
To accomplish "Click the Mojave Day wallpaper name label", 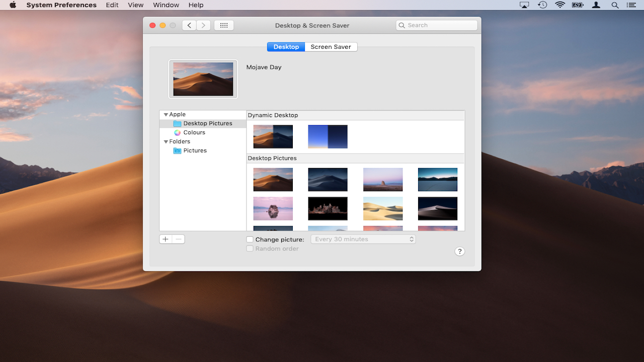I will [x=264, y=67].
